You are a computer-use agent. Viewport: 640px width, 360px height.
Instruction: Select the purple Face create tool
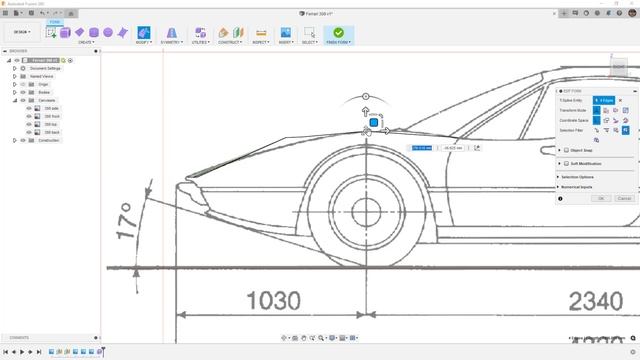point(122,33)
